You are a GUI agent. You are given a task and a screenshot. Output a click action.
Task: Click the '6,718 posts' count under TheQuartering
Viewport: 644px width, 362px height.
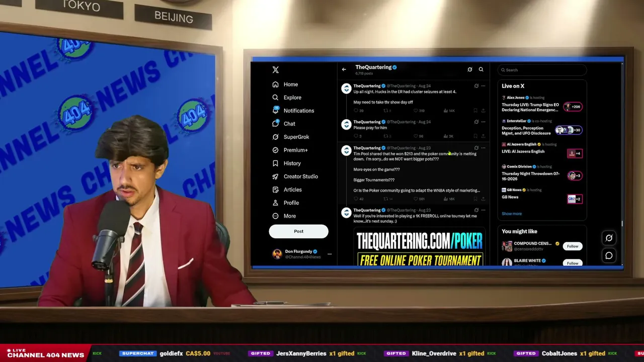coord(364,73)
